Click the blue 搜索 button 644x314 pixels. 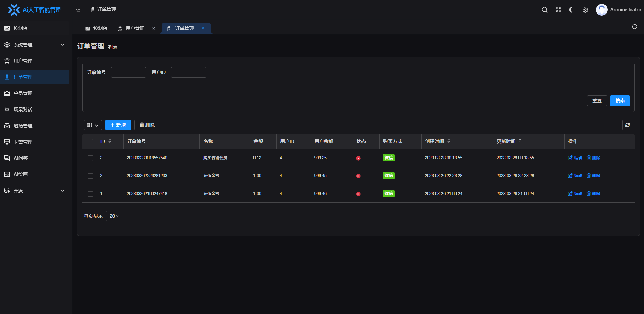[x=620, y=101]
